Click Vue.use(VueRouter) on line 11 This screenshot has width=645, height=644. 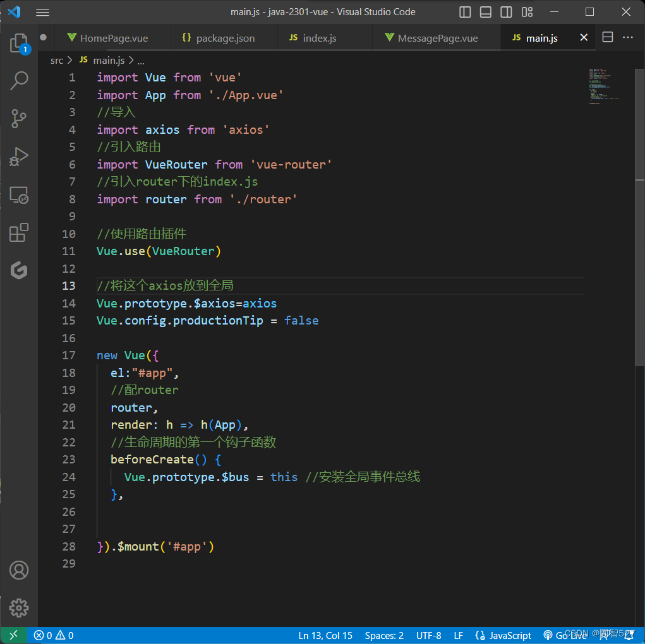tap(159, 251)
